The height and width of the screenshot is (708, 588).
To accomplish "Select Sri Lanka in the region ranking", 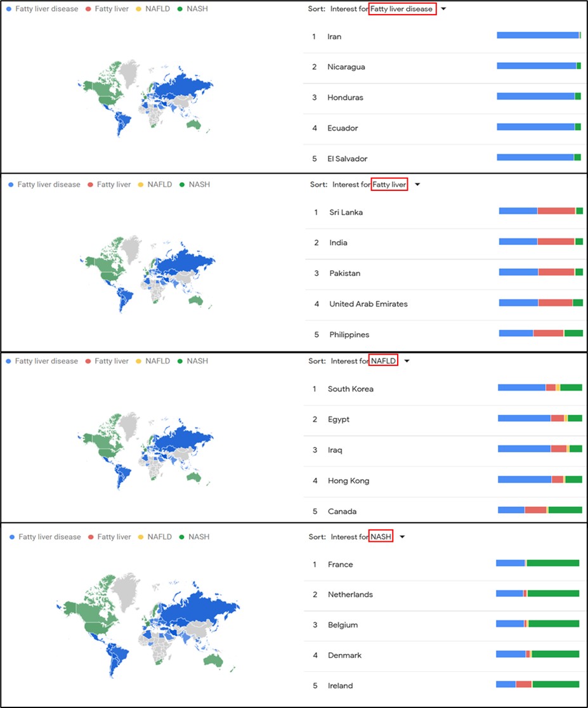I will (346, 213).
